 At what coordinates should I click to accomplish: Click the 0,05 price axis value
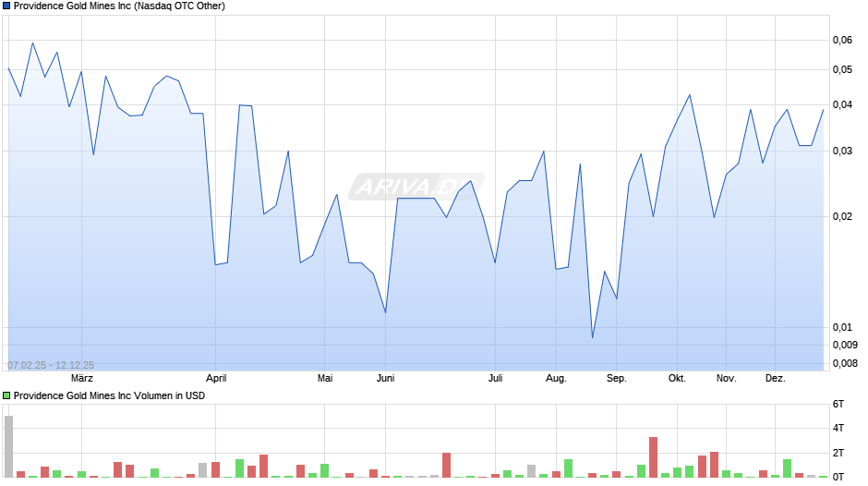tap(842, 70)
